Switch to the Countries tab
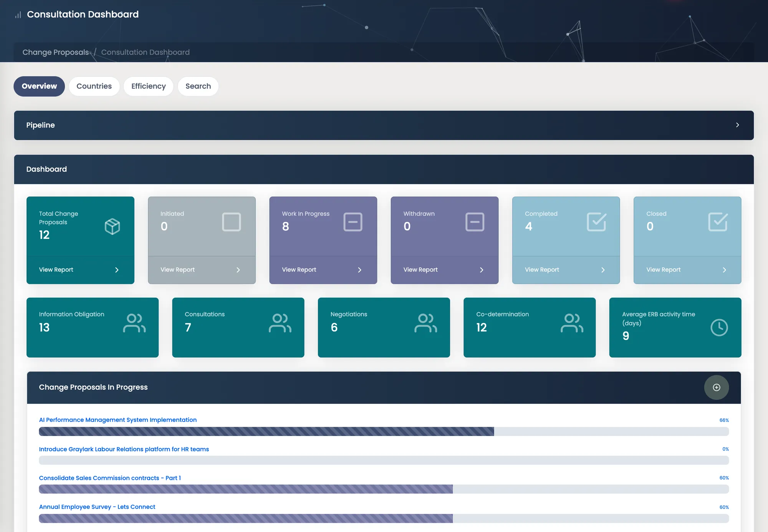Screen dimensions: 768x532 94,86
